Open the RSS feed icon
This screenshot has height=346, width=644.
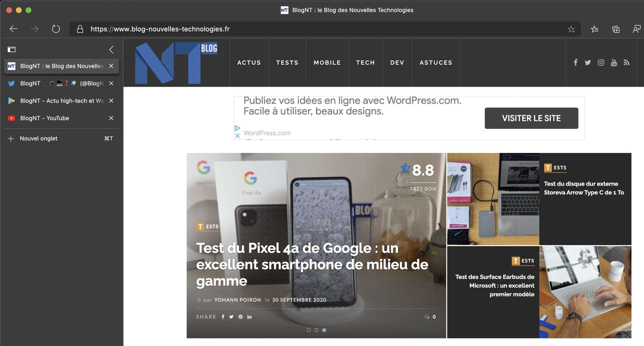[x=626, y=62]
